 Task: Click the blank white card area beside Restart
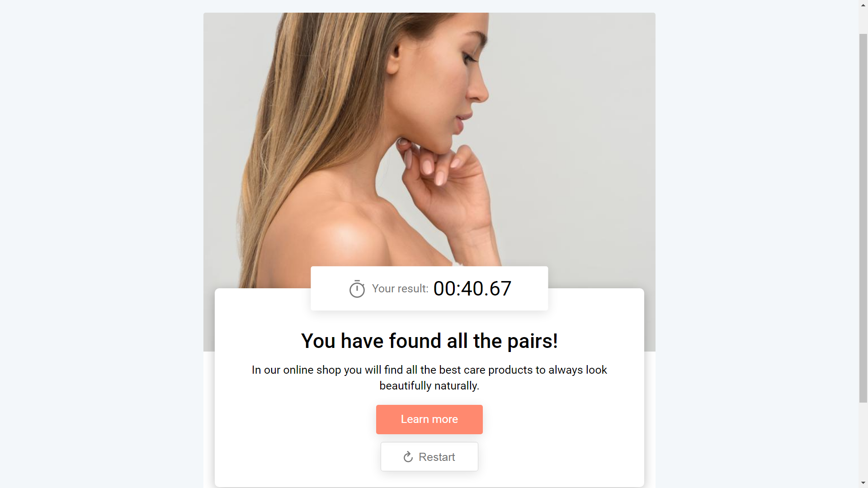click(x=561, y=456)
